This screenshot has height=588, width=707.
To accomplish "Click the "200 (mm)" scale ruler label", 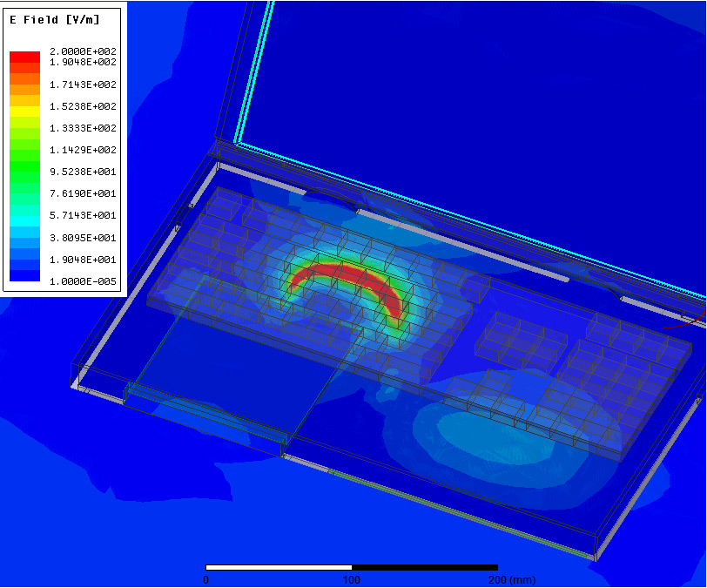I will pos(512,579).
